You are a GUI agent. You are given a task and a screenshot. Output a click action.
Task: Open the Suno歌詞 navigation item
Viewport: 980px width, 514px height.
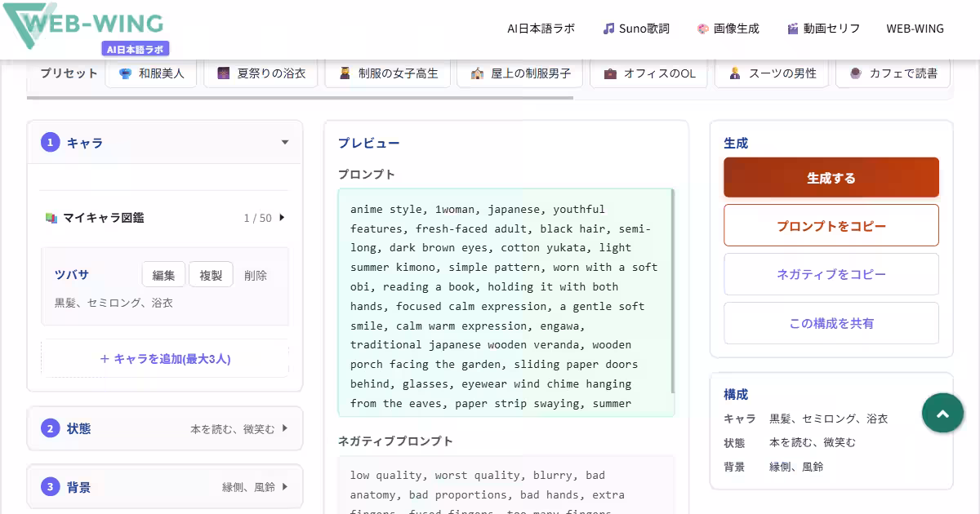click(636, 29)
